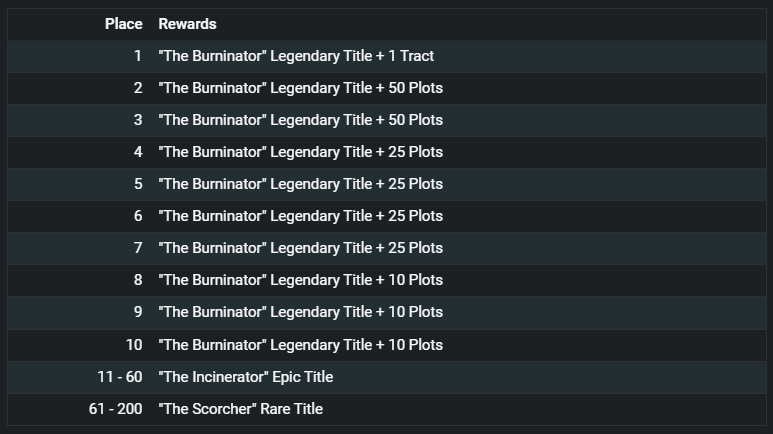Select the place 6 reward entry
Image resolution: width=773 pixels, height=434 pixels.
click(x=300, y=216)
